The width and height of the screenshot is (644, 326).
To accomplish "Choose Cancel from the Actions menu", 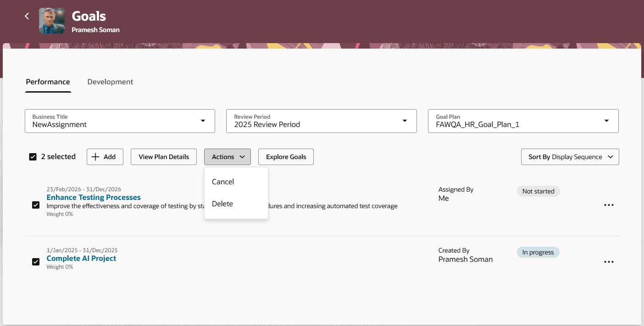I will 223,182.
